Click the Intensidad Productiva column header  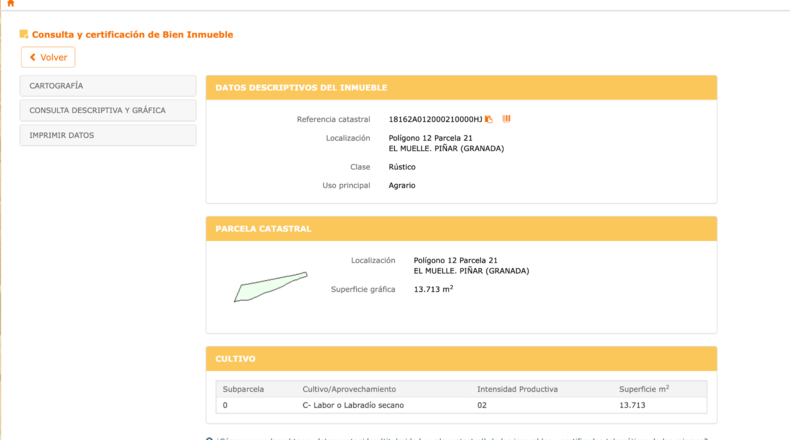[x=517, y=389]
